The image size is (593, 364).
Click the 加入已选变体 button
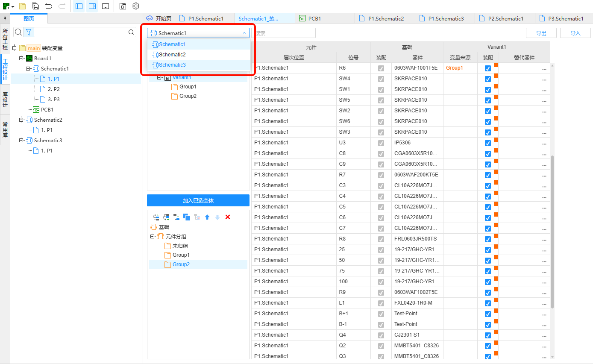click(x=198, y=200)
